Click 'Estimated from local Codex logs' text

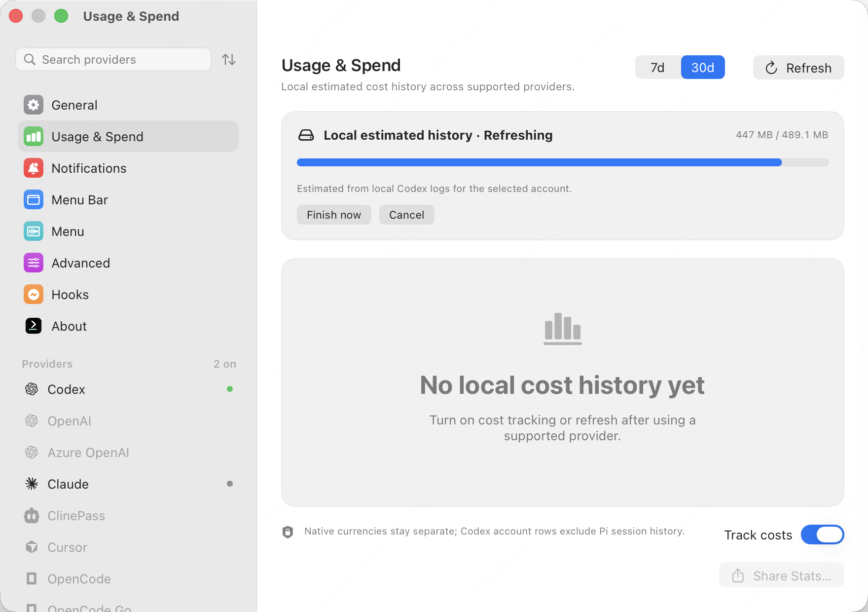click(434, 189)
